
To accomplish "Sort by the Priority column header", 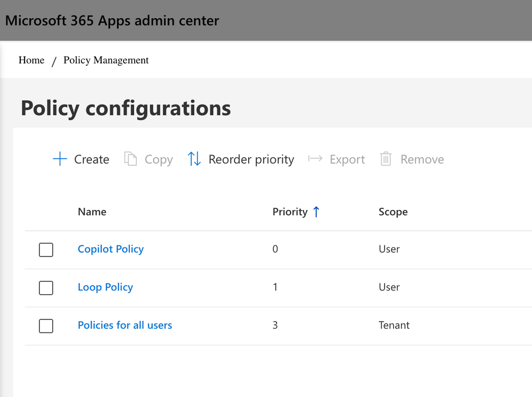I will (x=290, y=212).
